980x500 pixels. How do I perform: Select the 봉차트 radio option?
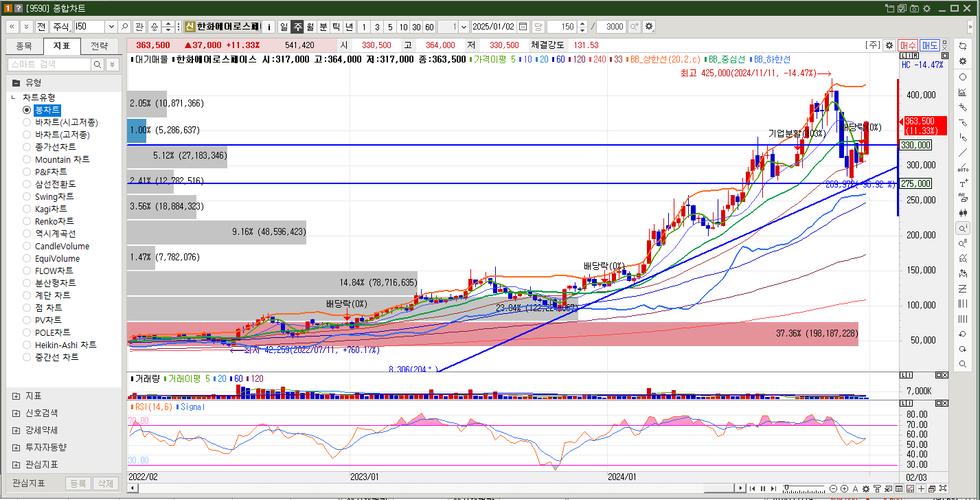(27, 110)
